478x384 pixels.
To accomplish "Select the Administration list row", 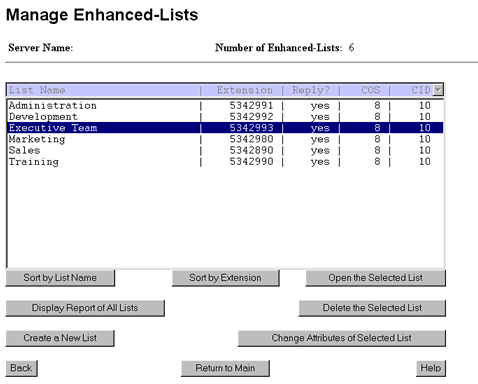I will pos(225,106).
